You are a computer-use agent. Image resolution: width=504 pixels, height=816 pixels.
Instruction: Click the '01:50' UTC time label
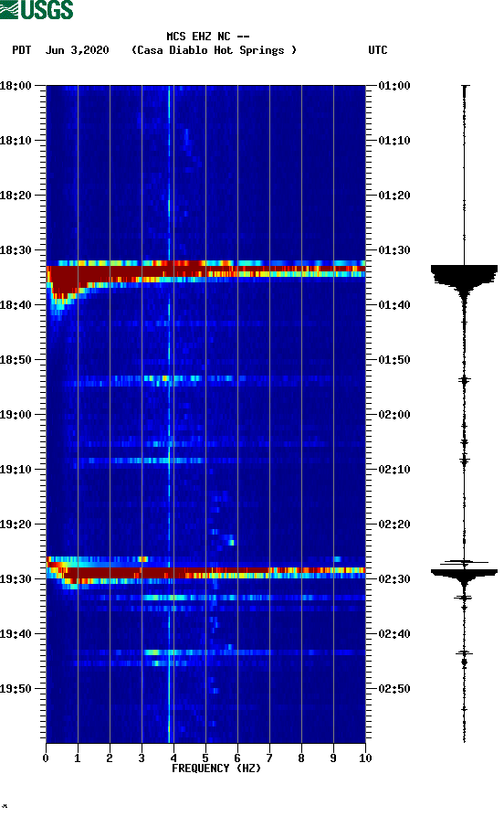[394, 360]
